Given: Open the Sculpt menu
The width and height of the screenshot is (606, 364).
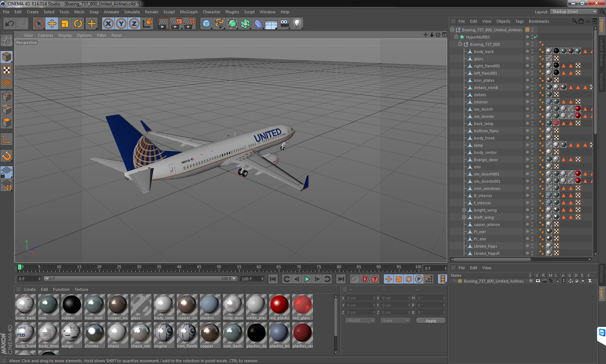Looking at the screenshot, I should click(169, 12).
